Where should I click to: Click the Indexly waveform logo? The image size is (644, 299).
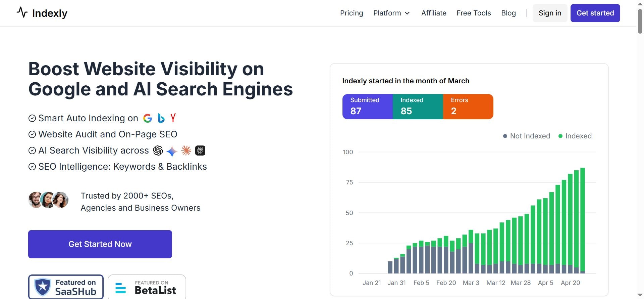(x=22, y=13)
